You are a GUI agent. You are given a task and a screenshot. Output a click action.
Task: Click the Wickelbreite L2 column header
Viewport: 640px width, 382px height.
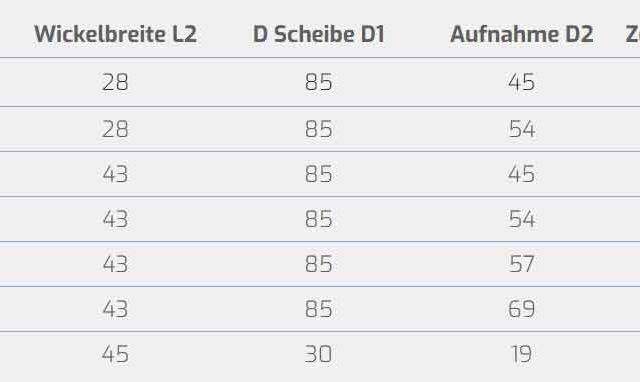[x=116, y=34]
